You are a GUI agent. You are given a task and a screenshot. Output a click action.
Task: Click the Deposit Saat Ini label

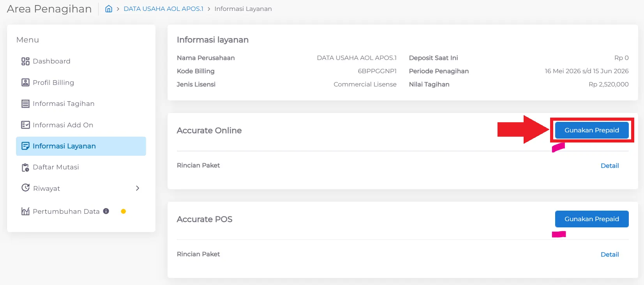[434, 58]
